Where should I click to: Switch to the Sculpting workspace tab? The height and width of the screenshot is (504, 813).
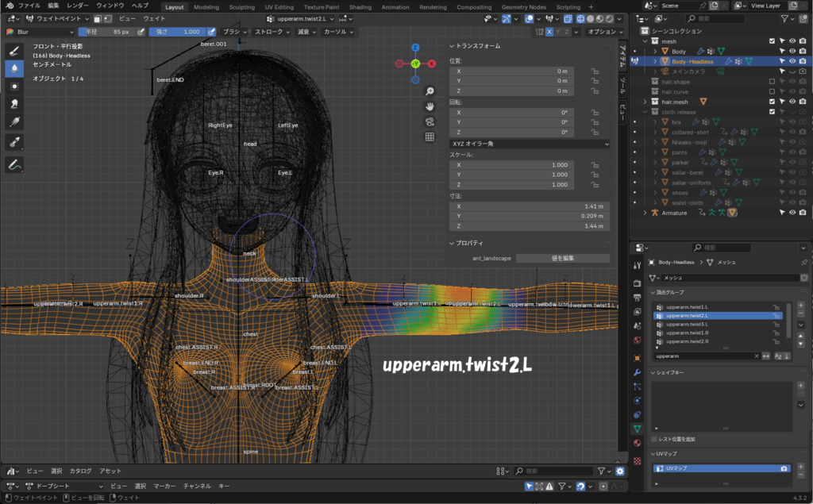coord(241,7)
